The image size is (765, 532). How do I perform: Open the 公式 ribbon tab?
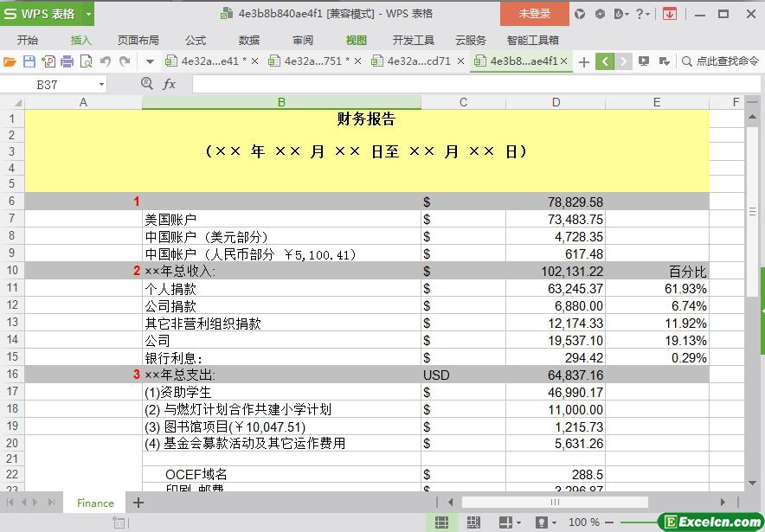click(x=196, y=40)
